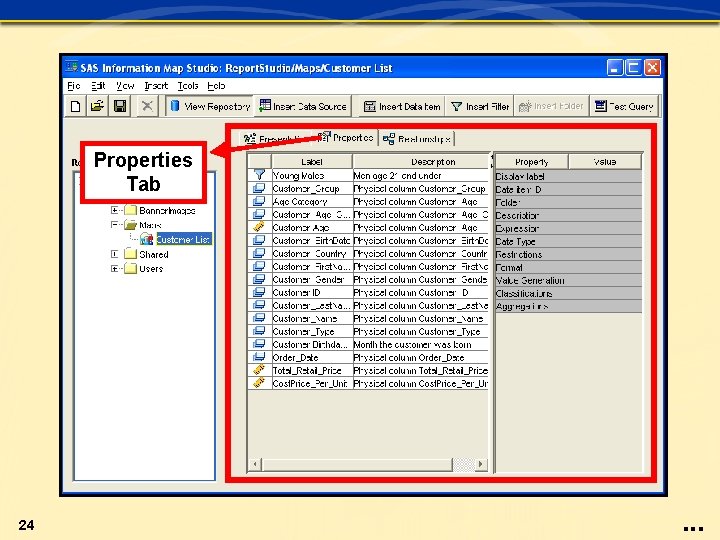
Task: Switch to the Relationships tab
Action: [417, 139]
